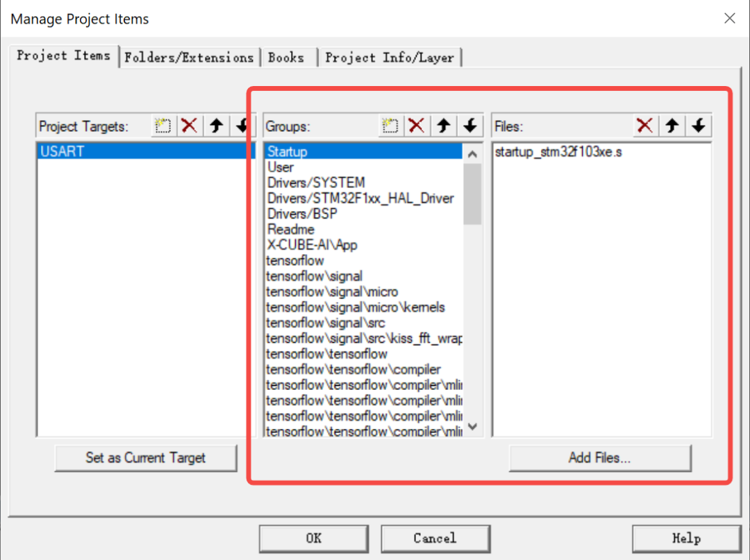Click Set as Current Target button
The width and height of the screenshot is (750, 560).
tap(146, 458)
